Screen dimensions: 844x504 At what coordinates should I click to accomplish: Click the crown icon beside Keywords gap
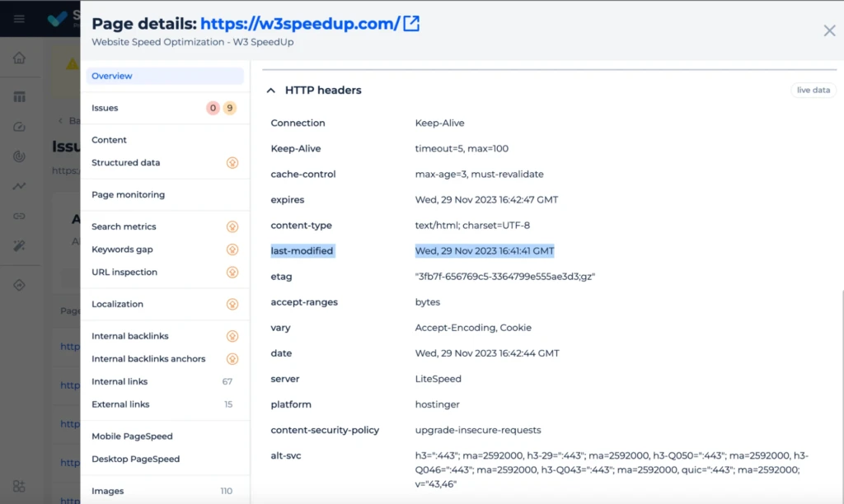click(x=232, y=250)
